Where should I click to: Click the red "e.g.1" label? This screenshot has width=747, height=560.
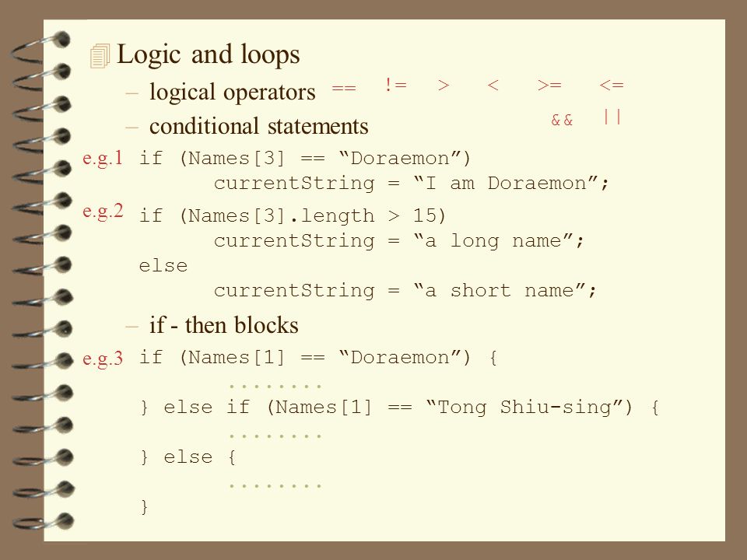pyautogui.click(x=103, y=158)
